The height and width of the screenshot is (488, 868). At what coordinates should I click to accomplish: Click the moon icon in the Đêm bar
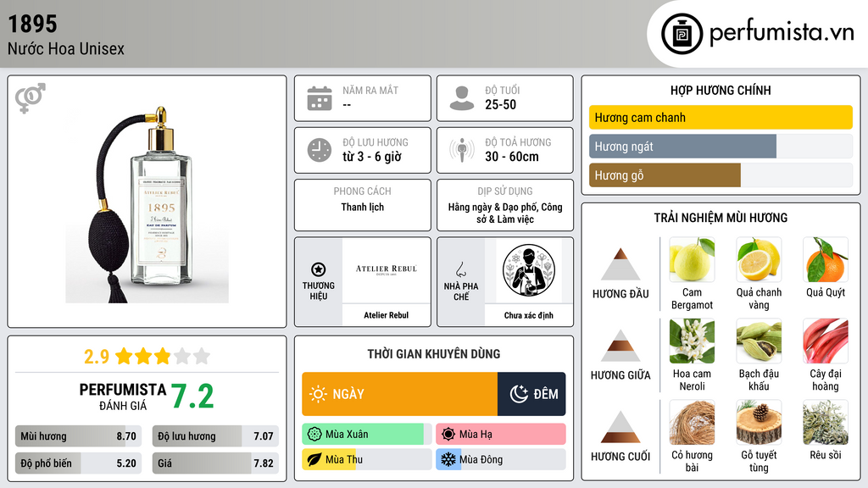pos(519,394)
